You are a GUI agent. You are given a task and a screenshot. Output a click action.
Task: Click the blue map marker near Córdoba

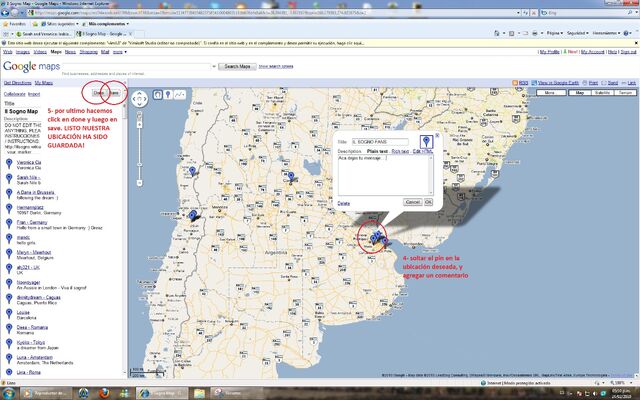coord(291,177)
